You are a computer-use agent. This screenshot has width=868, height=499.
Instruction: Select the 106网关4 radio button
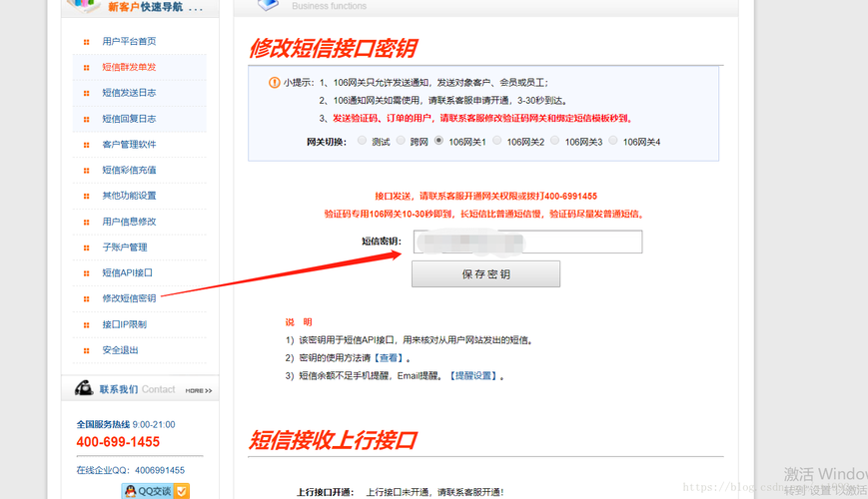point(613,141)
